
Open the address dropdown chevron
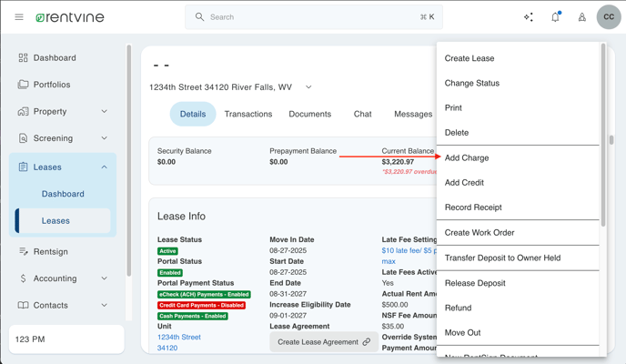[x=308, y=87]
